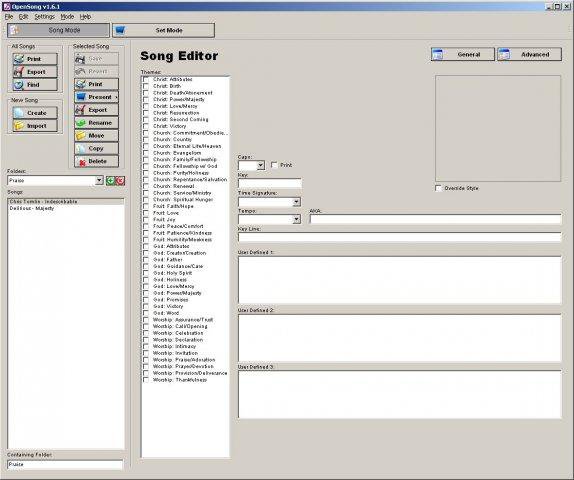574x480 pixels.
Task: Click the red remove folder icon
Action: click(x=120, y=181)
